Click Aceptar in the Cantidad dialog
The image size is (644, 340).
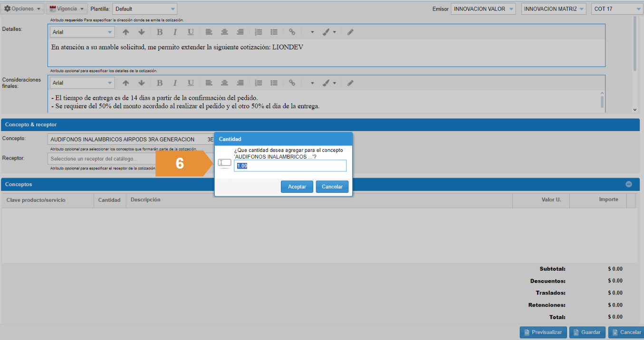click(297, 187)
